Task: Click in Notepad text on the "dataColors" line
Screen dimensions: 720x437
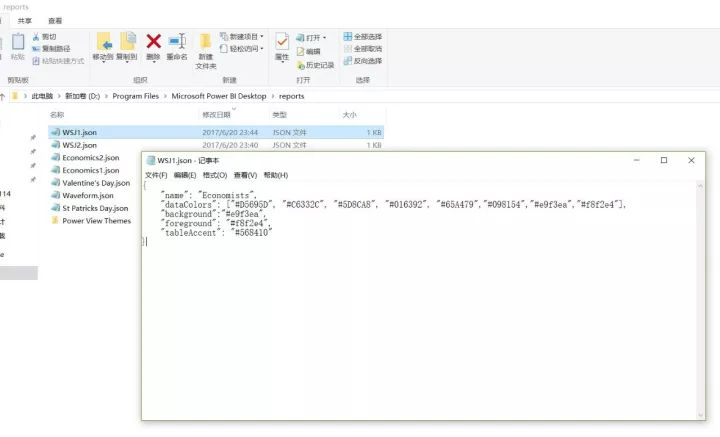Action: pos(393,205)
